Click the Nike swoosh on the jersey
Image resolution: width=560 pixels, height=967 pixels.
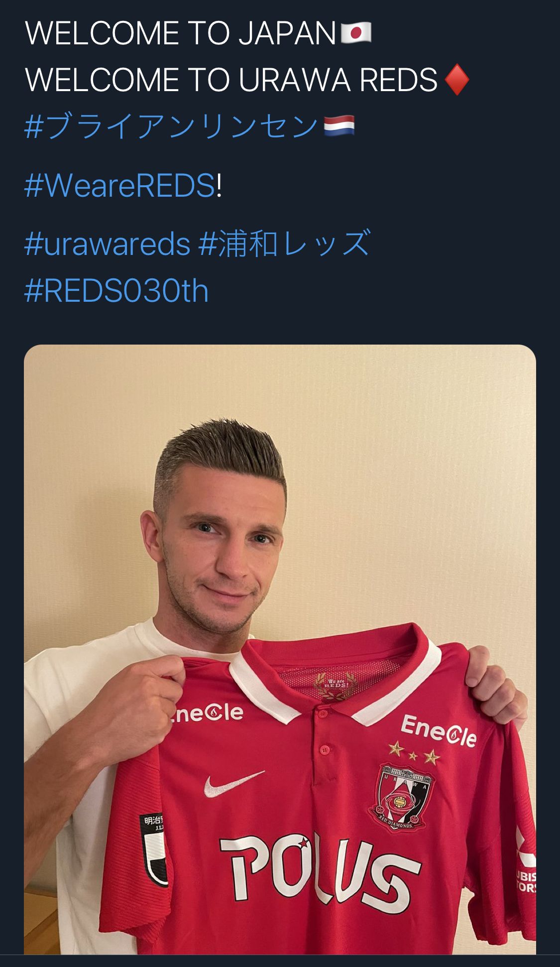coord(233,783)
